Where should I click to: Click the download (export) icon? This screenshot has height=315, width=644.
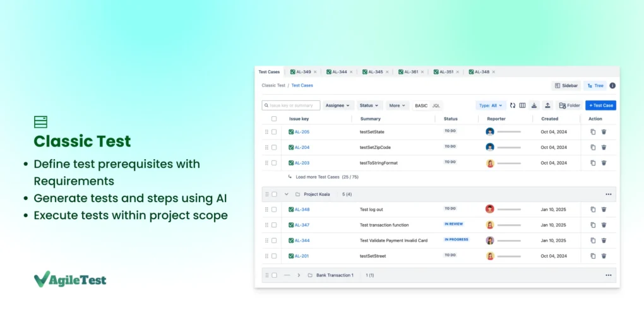[x=534, y=105]
